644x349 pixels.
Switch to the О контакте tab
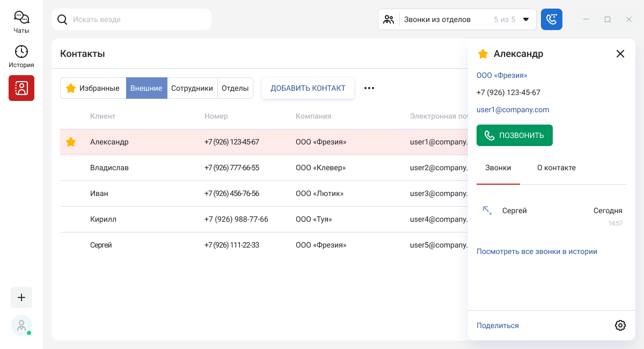pos(557,168)
